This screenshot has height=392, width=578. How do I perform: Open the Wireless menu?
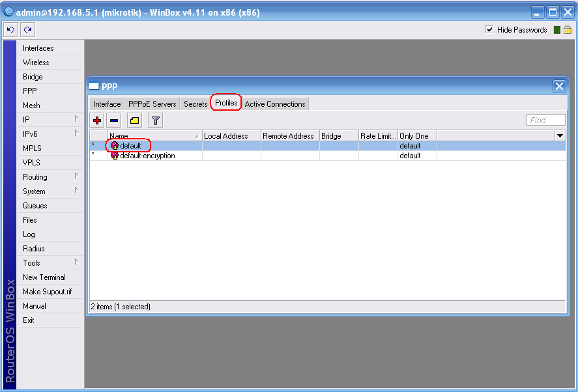click(x=50, y=63)
